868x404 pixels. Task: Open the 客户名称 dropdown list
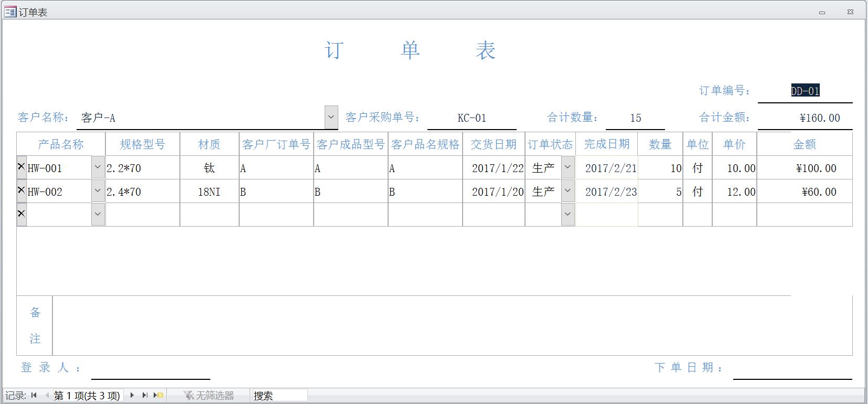[331, 118]
